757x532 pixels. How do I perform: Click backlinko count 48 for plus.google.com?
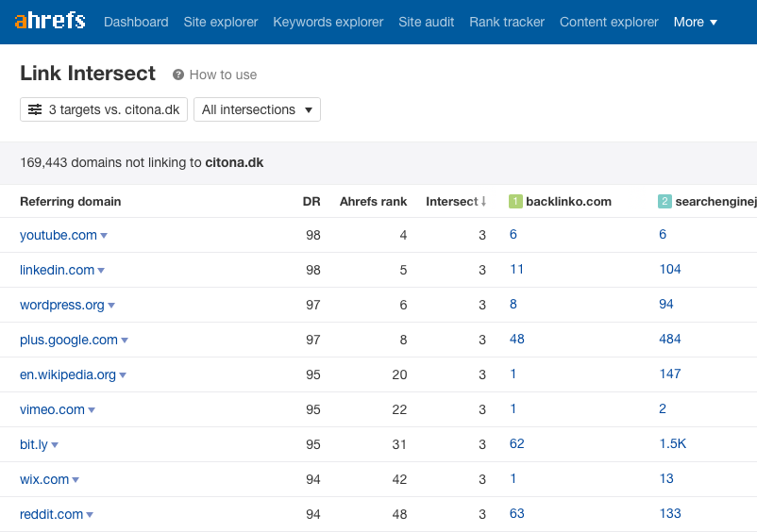coord(517,339)
